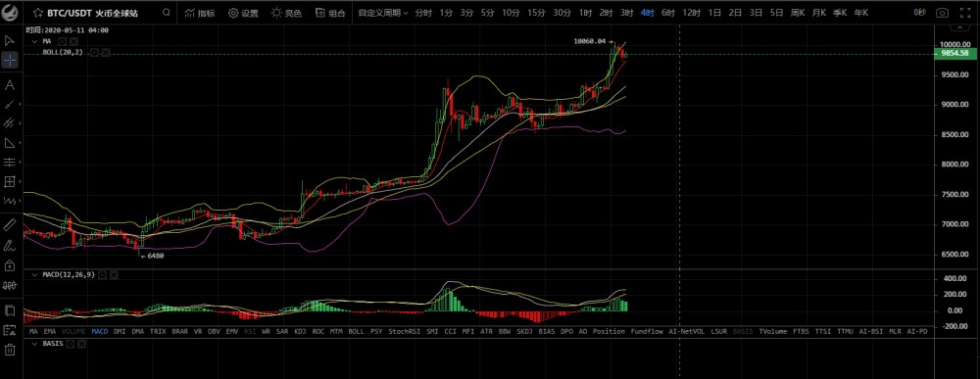Delete drawings with the trash icon
Screen dimensions: 980x379
coord(10,350)
